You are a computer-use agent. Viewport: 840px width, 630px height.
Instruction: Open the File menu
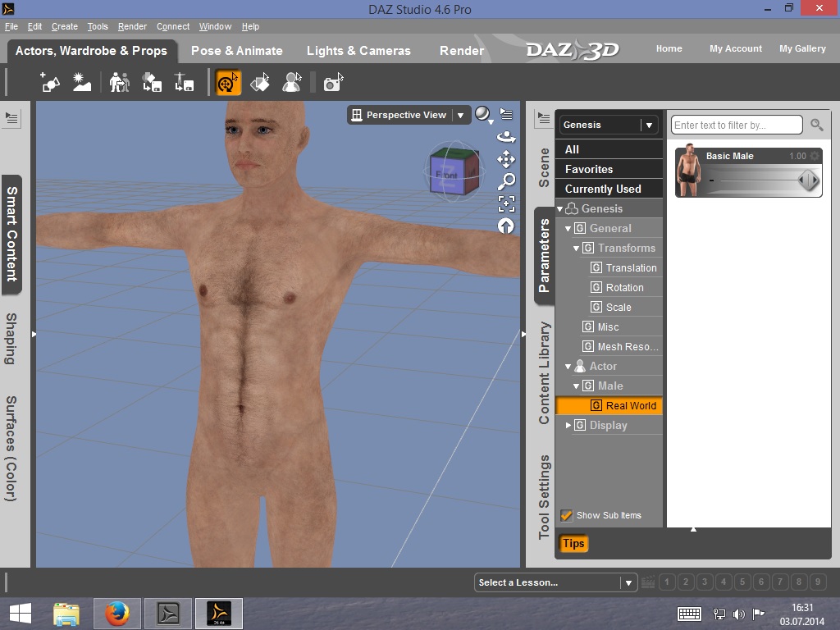pos(11,26)
